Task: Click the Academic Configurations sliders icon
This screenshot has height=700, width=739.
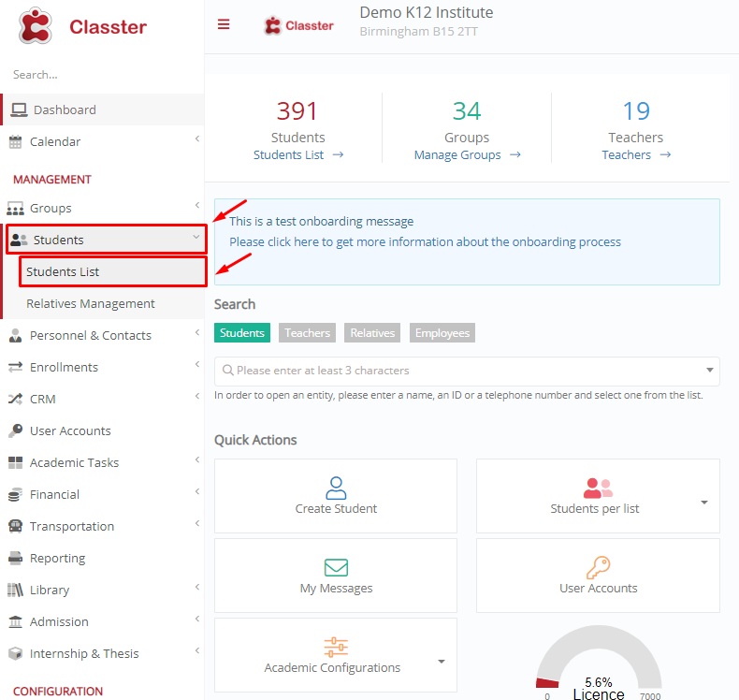Action: click(x=336, y=648)
